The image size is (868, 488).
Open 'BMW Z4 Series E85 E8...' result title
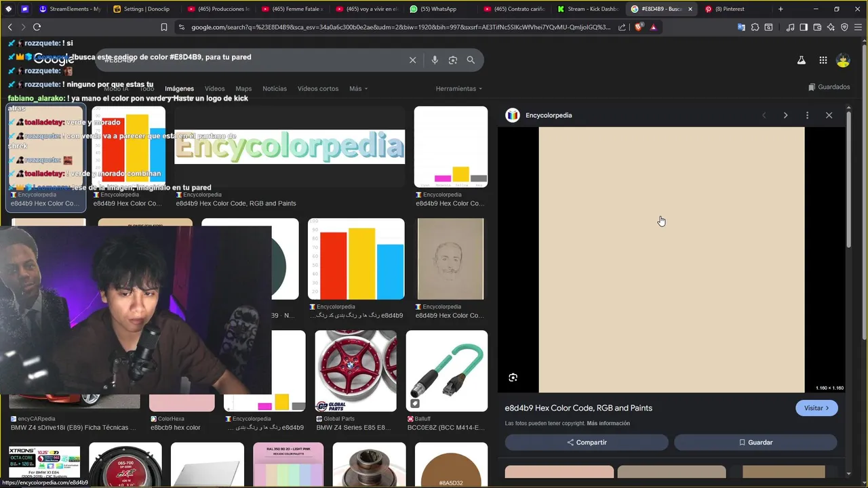point(352,428)
